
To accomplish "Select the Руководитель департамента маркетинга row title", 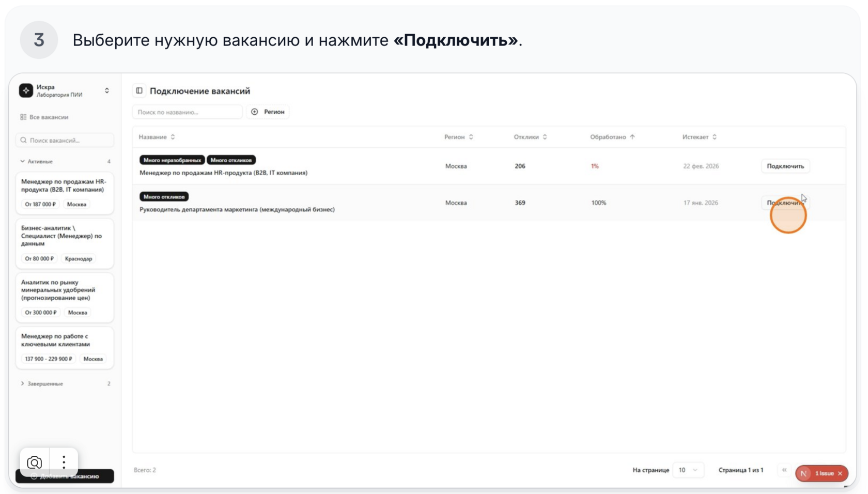I will click(x=237, y=210).
